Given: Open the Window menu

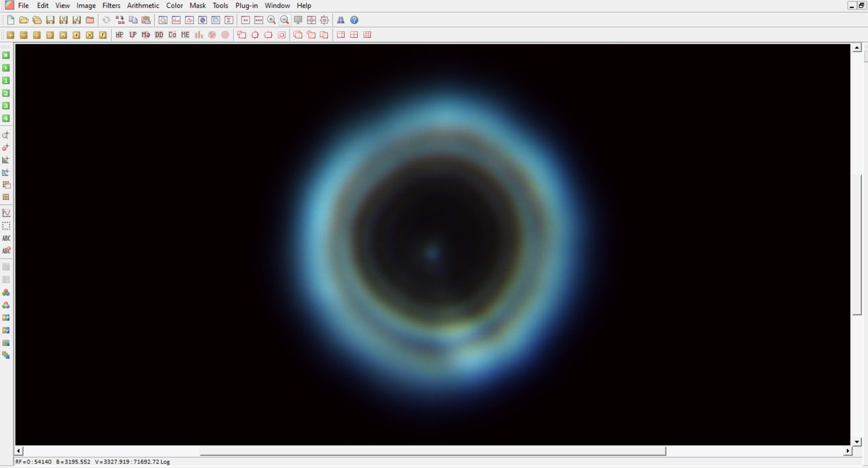Looking at the screenshot, I should (277, 6).
